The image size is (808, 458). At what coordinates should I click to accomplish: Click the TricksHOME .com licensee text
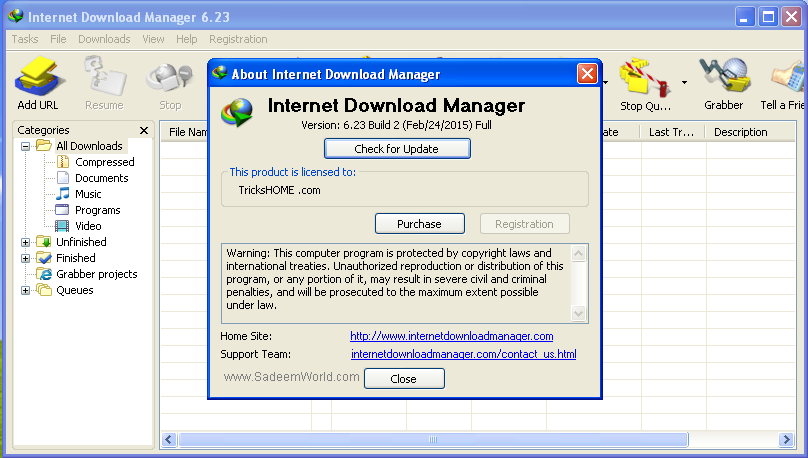(x=279, y=190)
